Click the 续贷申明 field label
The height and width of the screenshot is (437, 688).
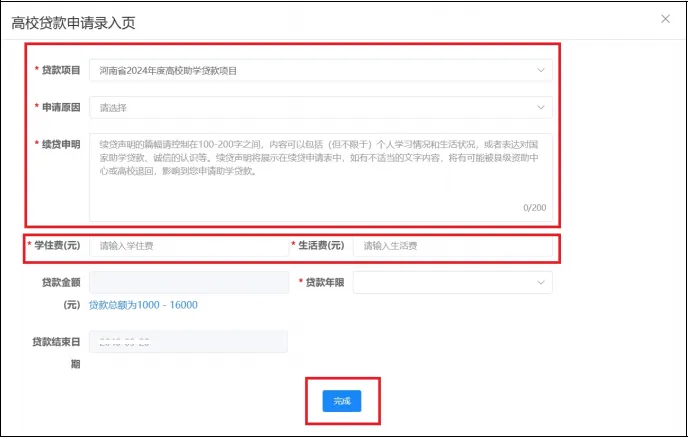[60, 143]
